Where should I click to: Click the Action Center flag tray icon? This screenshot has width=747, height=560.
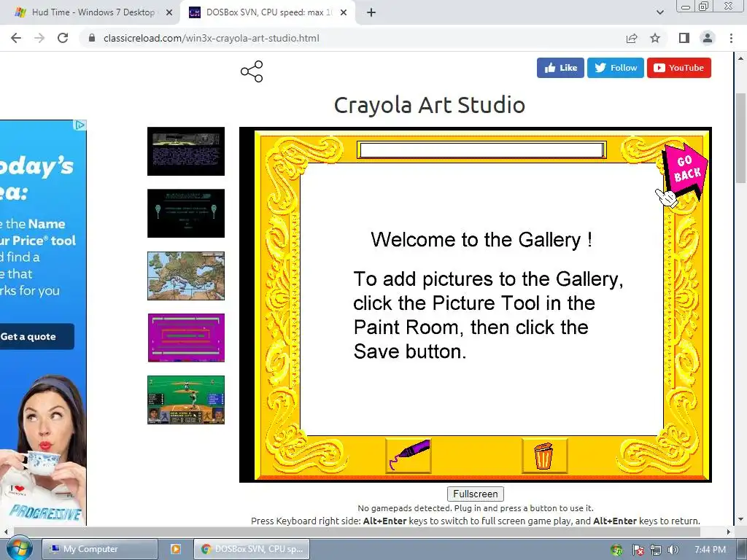(638, 550)
